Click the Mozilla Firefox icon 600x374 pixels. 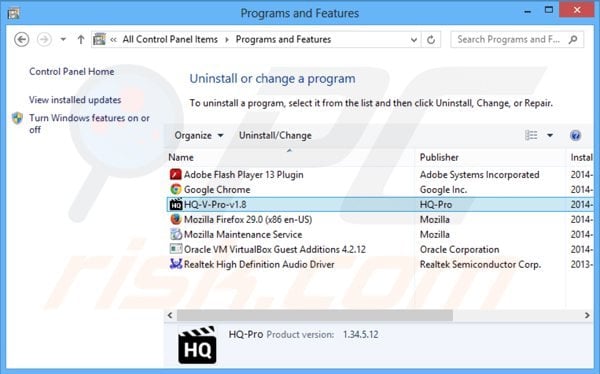[176, 219]
